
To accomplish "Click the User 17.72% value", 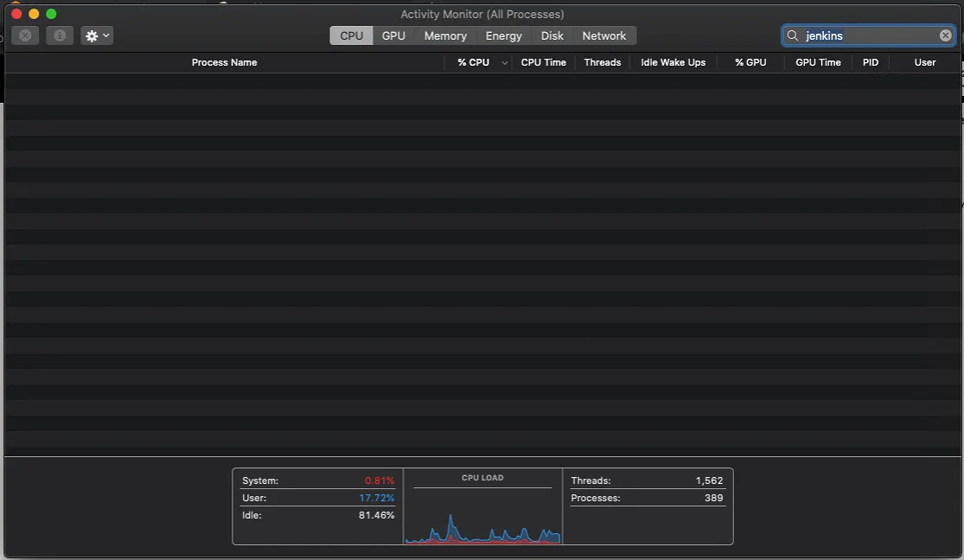I will [377, 498].
